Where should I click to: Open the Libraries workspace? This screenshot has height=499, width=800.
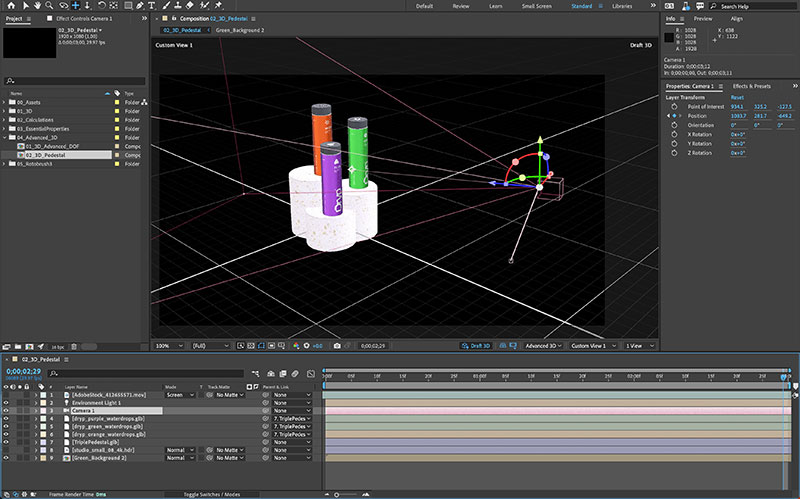click(x=622, y=6)
